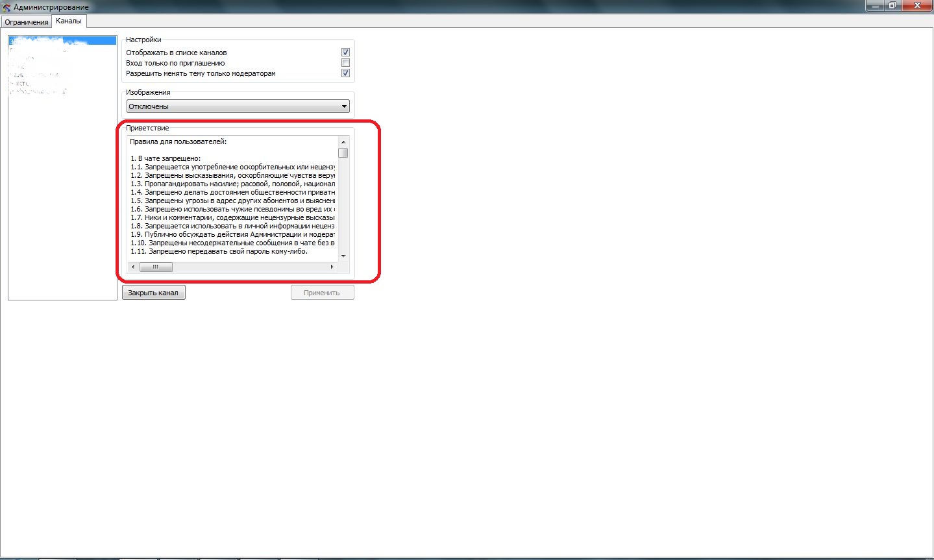
Task: Select the Каналы tab
Action: coord(69,21)
